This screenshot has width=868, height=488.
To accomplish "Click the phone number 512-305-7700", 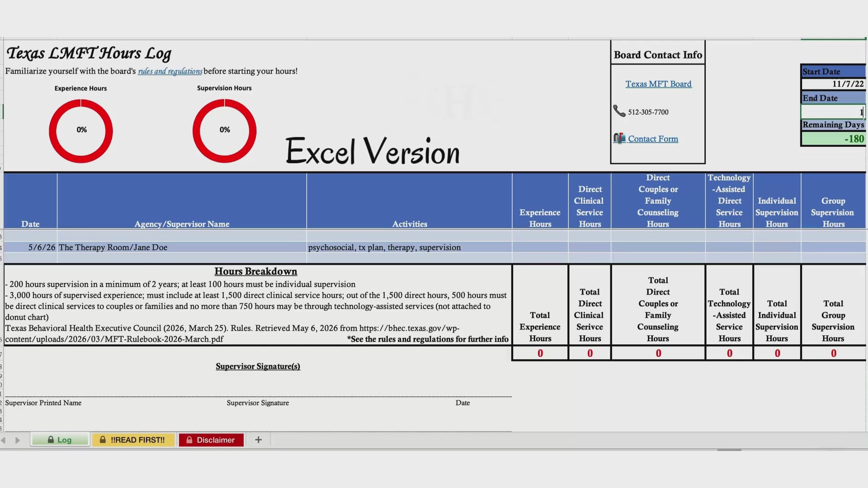I will [x=648, y=112].
